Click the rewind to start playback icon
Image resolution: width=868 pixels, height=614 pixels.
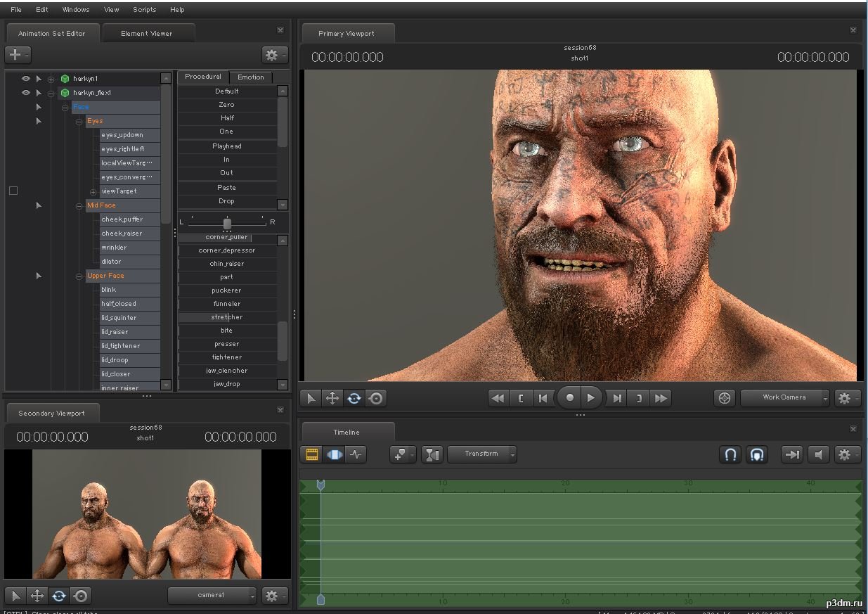point(498,398)
